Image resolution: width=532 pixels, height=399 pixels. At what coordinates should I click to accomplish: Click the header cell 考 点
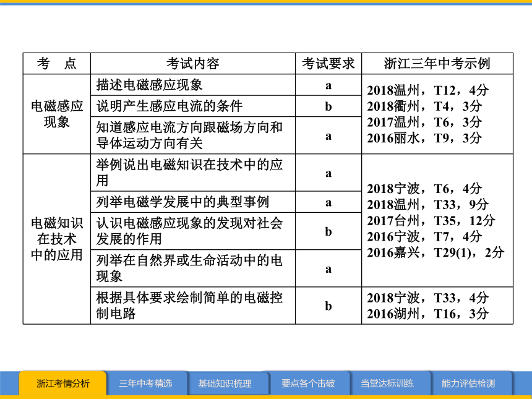click(x=57, y=64)
